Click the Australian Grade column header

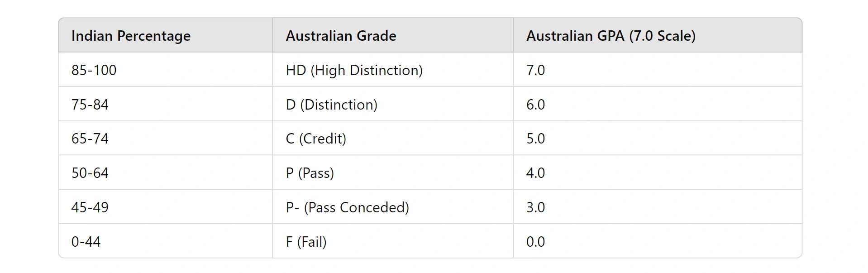pyautogui.click(x=341, y=36)
